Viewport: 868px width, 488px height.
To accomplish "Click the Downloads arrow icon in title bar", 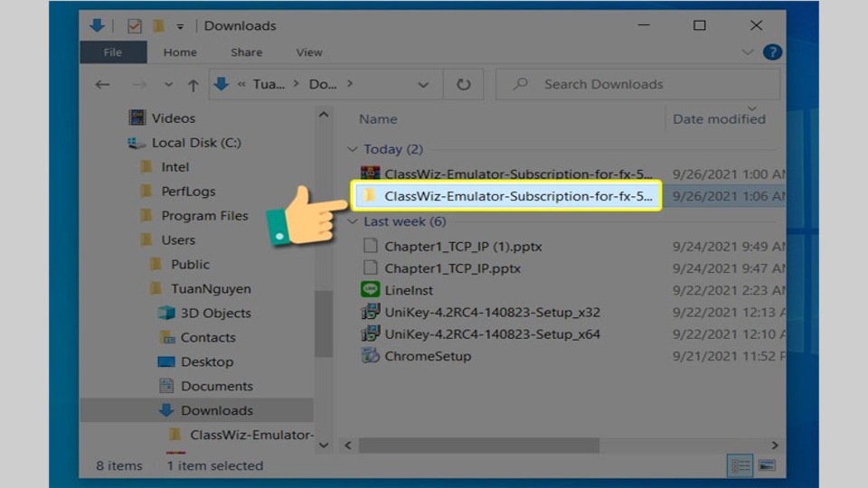I will pyautogui.click(x=97, y=25).
